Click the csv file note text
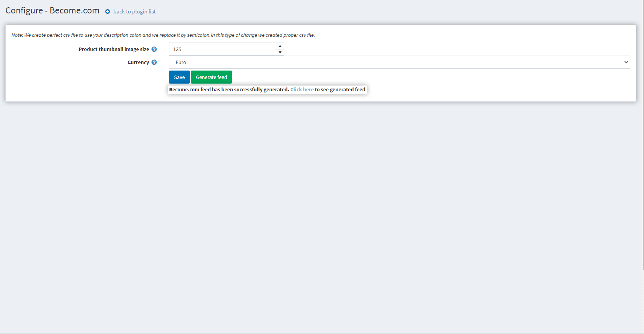Viewport: 644px width, 334px height. pyautogui.click(x=163, y=35)
